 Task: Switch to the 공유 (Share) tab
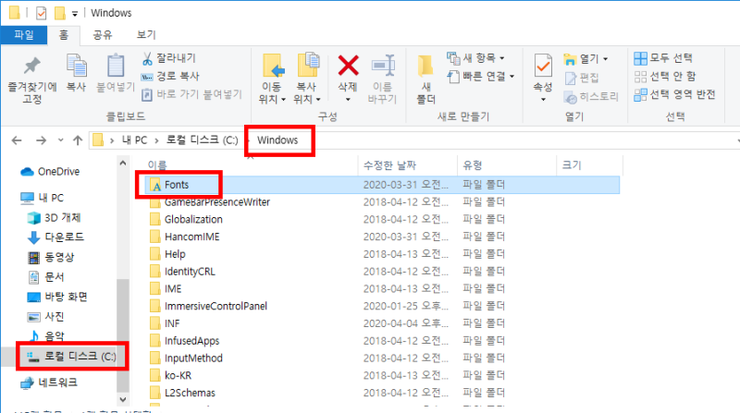102,35
